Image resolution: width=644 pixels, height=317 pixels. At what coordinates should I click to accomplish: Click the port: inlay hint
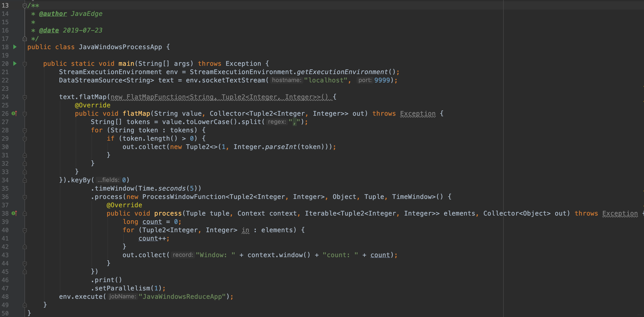click(x=365, y=80)
